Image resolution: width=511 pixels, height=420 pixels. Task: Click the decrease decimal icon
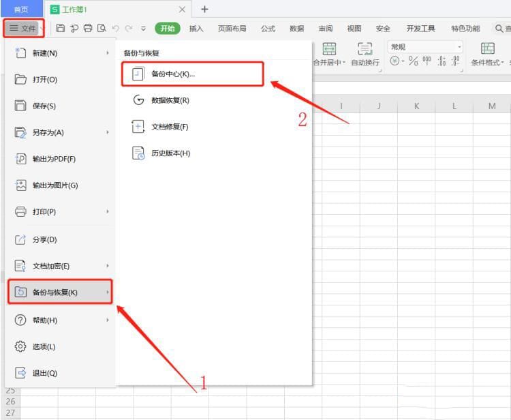click(x=456, y=61)
